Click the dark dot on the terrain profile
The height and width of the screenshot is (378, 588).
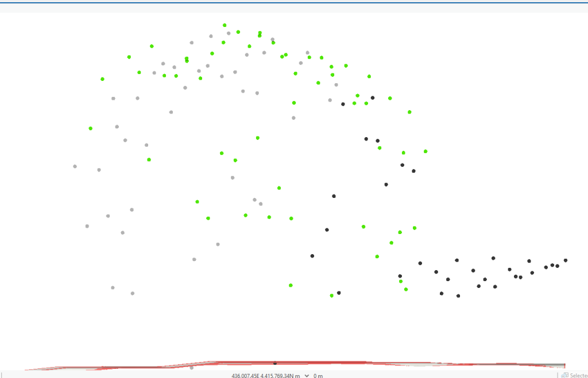[275, 363]
